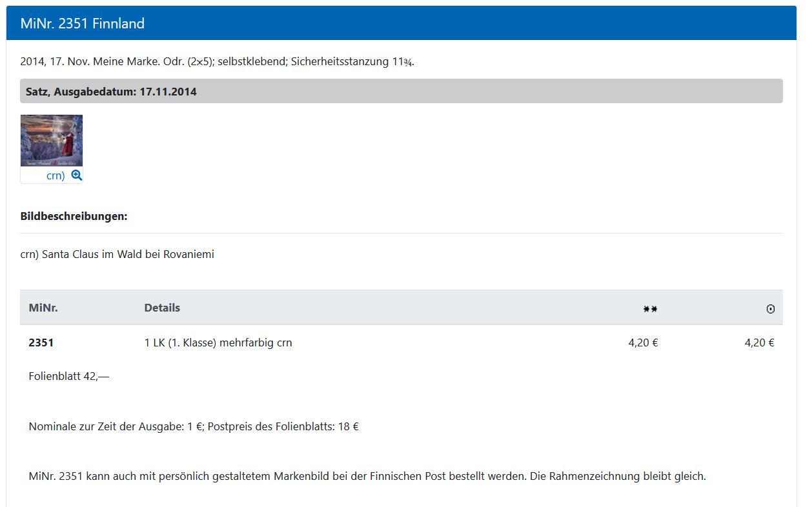The height and width of the screenshot is (507, 812).
Task: Click the 'MiNr. 2351 Finnland' blue header
Action: [x=83, y=24]
